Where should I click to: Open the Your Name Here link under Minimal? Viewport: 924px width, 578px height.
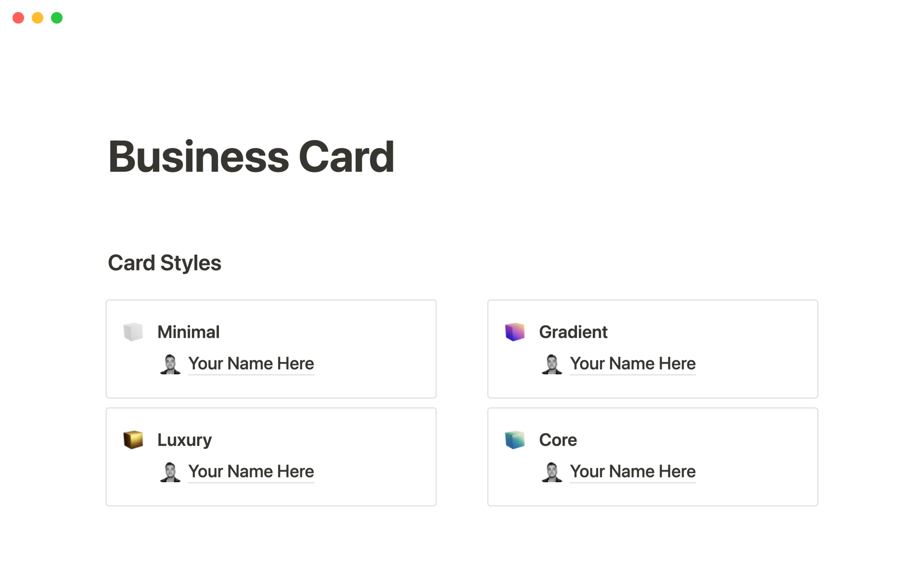(251, 364)
